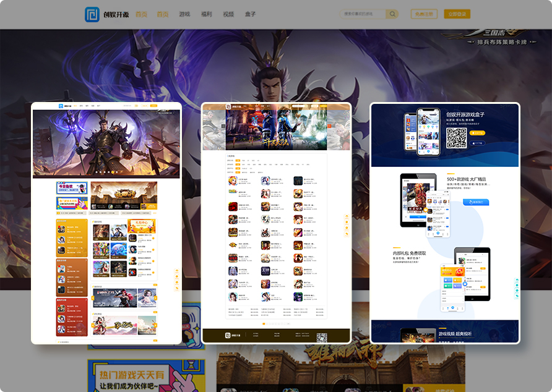This screenshot has height=392, width=552.
Task: Click yellow download button beside the QR code
Action: point(477,133)
